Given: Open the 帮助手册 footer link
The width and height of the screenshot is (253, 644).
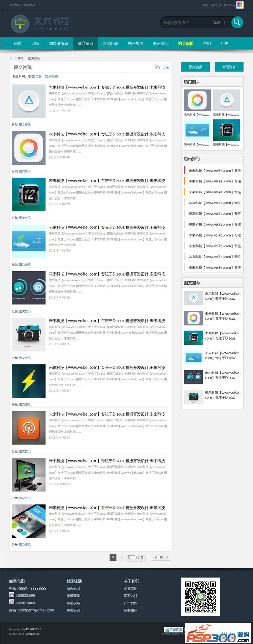Looking at the screenshot, I should 73,610.
